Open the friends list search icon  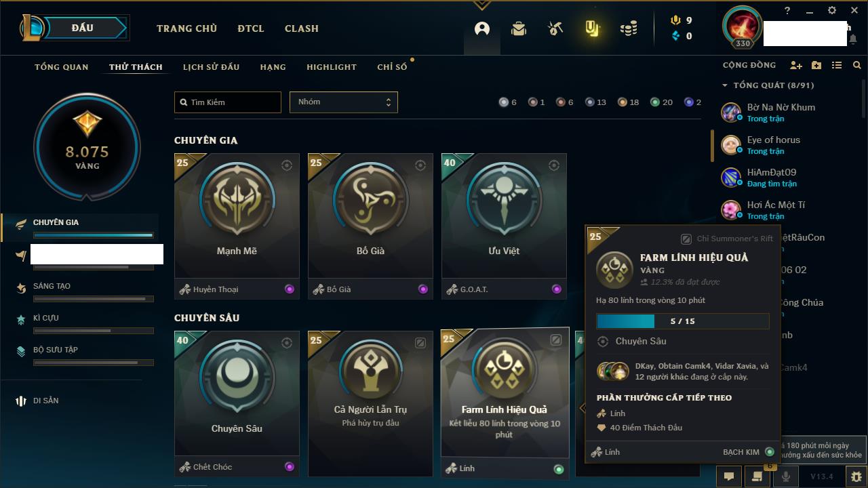[857, 65]
